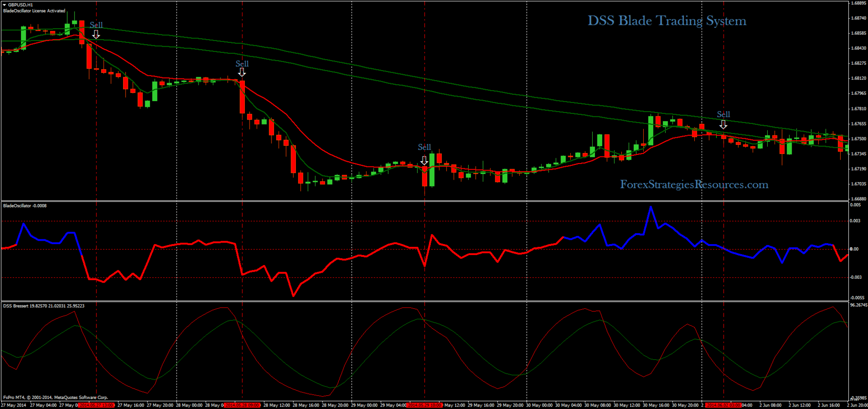868x409 pixels.
Task: Click the 27 May 04:00 time axis label
Action: coord(43,405)
